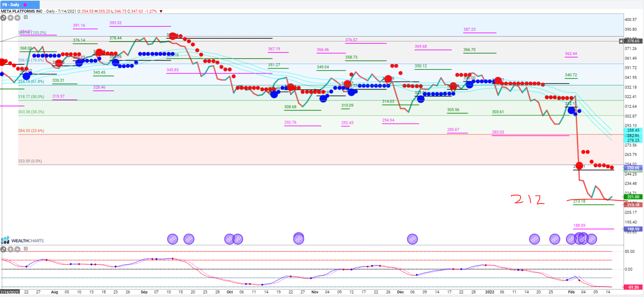Click the magenta 367.19 level label
Viewport: 644px width, 297px height.
274,49
